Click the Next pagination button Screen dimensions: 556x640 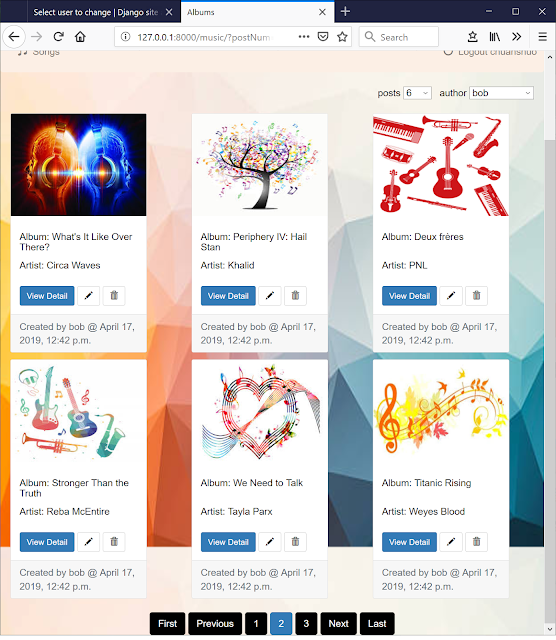(x=338, y=623)
